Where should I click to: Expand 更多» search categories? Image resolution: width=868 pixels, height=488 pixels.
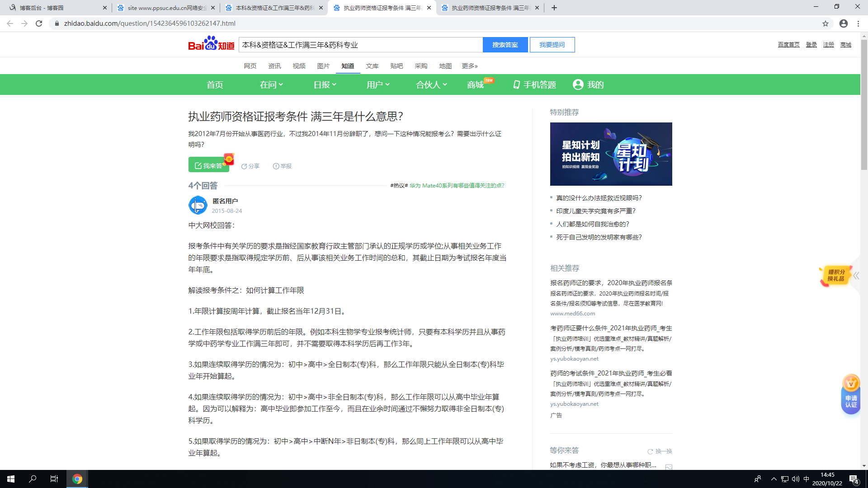click(469, 66)
